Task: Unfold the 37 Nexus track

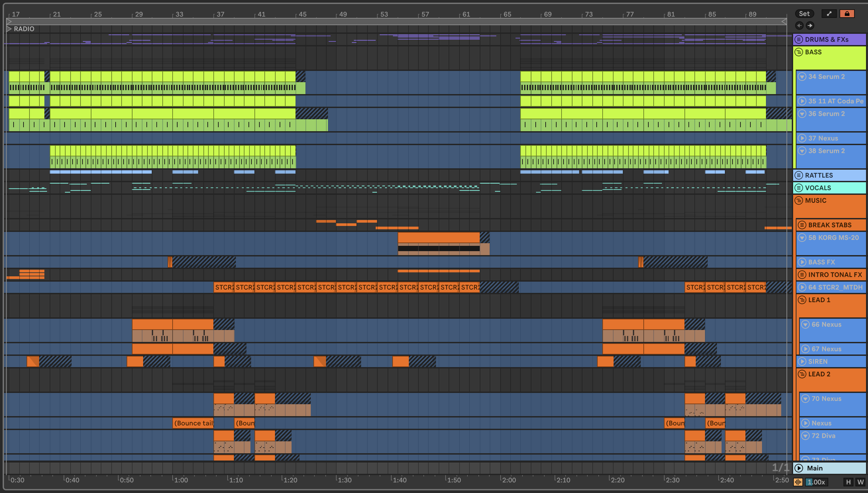Action: point(802,138)
